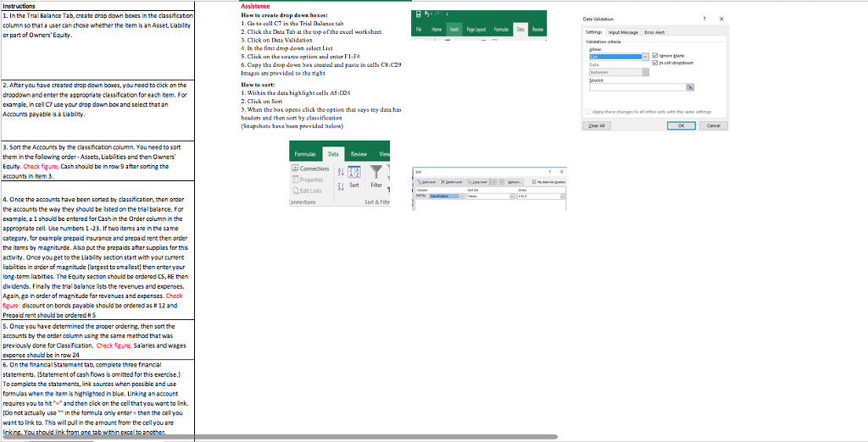Viewport: 868px width, 442px height.
Task: Click the Properties icon under Connections
Action: pyautogui.click(x=295, y=180)
